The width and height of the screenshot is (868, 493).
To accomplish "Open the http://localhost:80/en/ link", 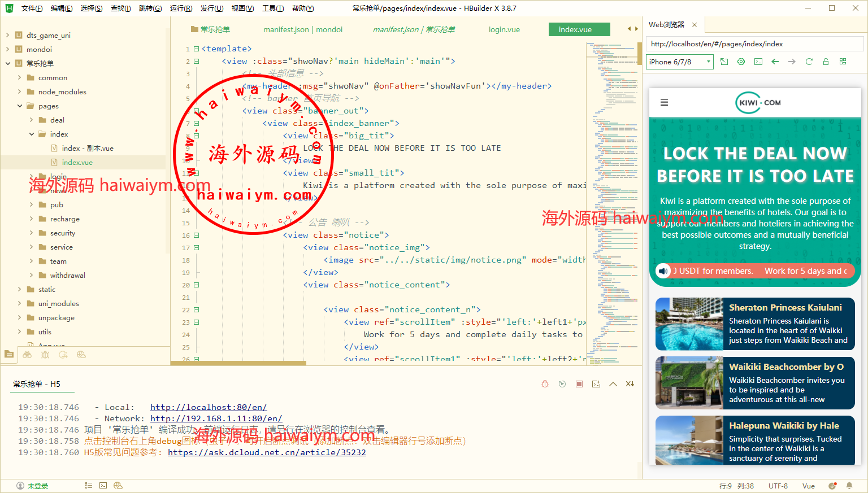I will [x=208, y=407].
